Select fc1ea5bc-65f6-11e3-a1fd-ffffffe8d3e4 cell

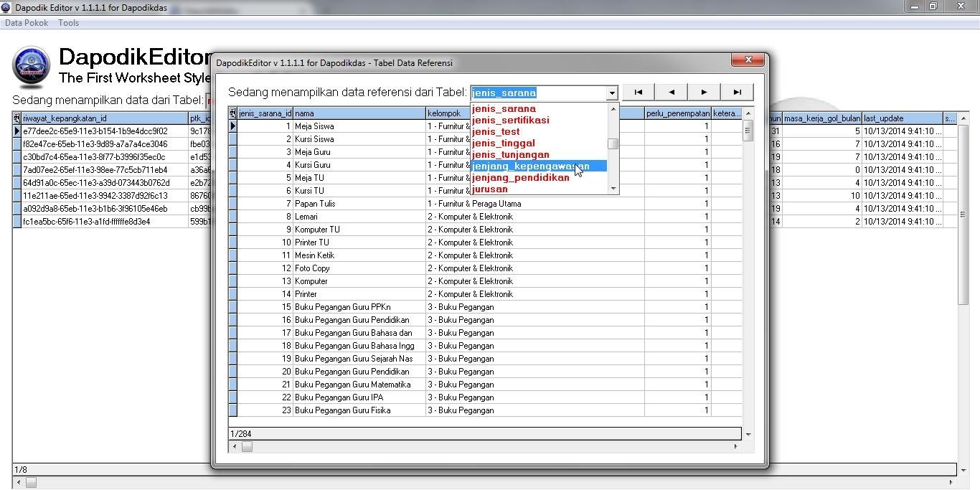tap(105, 222)
